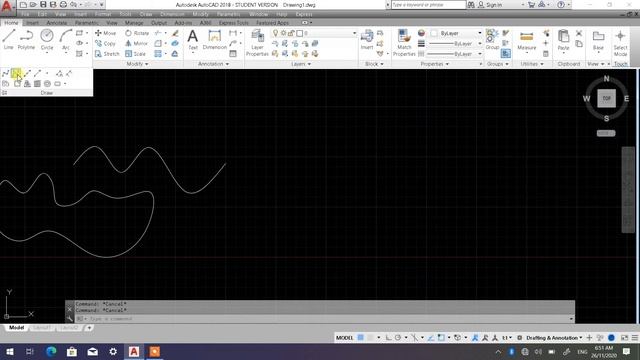Click the TOP face of the ViewCube
640x360 pixels.
607,98
